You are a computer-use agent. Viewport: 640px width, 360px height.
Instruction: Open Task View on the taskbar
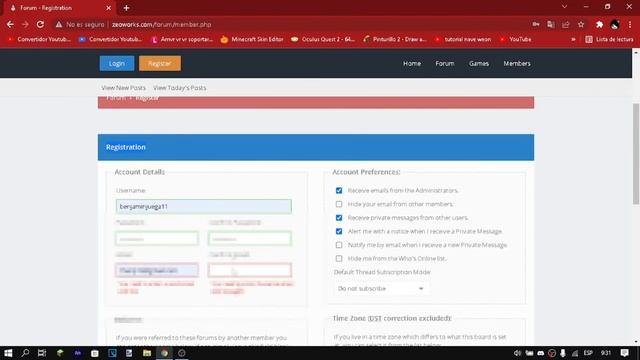[x=42, y=353]
